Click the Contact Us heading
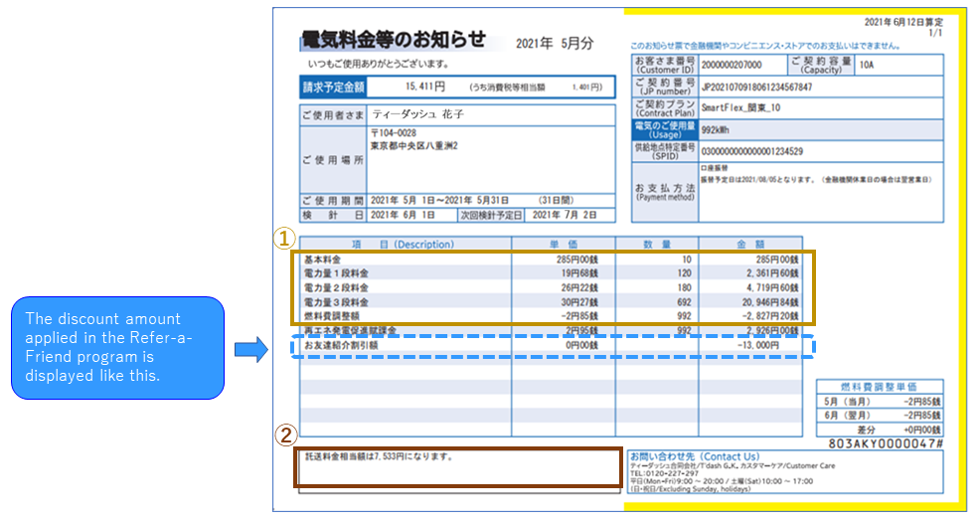The image size is (980, 522). tap(694, 456)
